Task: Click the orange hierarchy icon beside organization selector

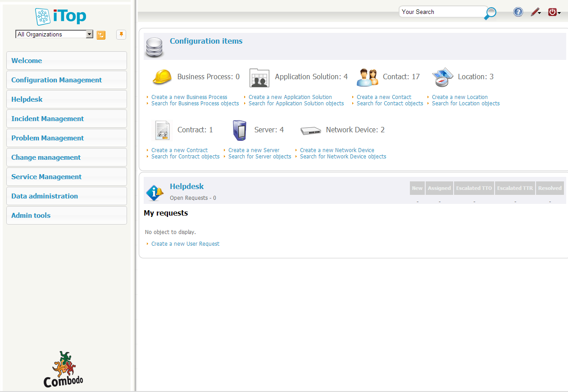Action: pyautogui.click(x=101, y=35)
